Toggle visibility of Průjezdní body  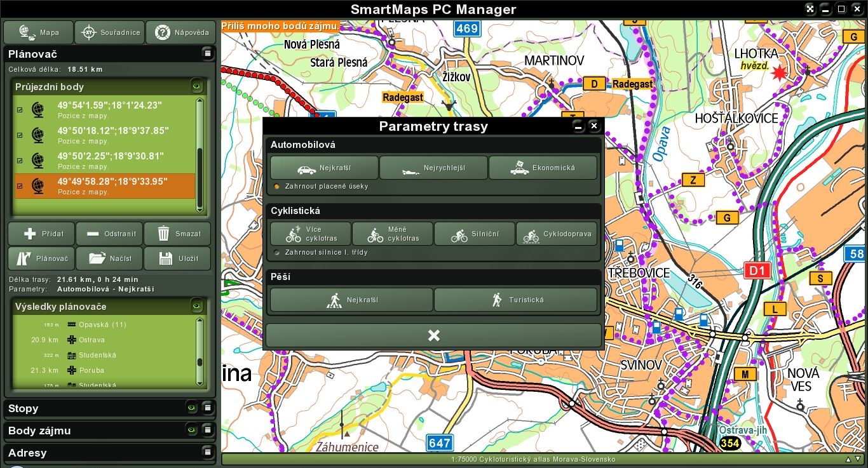click(197, 86)
